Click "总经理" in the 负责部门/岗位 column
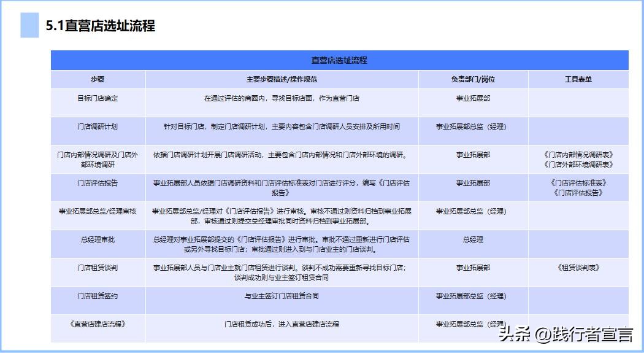Image resolution: width=644 pixels, height=353 pixels. [473, 239]
